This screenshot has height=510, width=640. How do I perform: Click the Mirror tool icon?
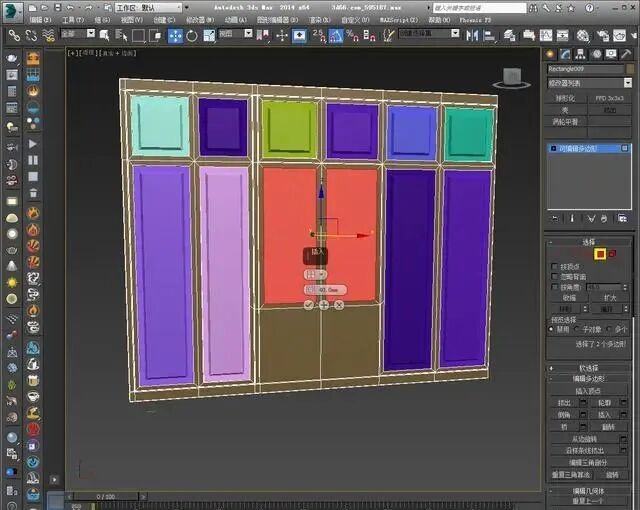472,36
